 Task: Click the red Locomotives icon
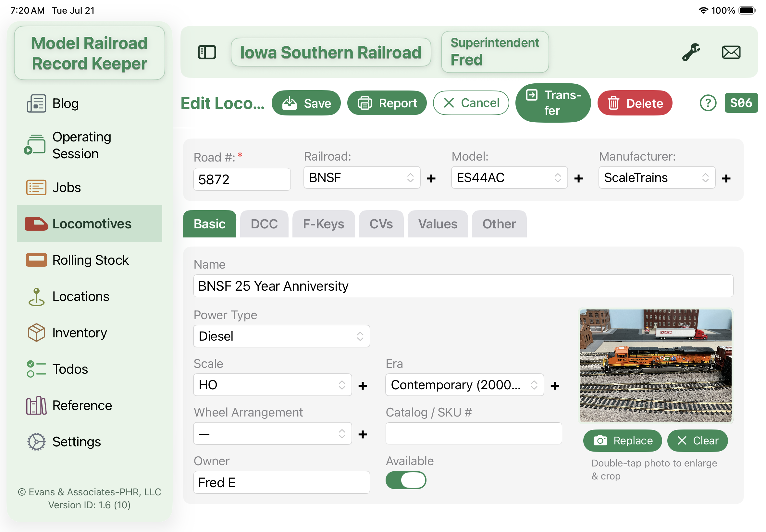click(36, 224)
